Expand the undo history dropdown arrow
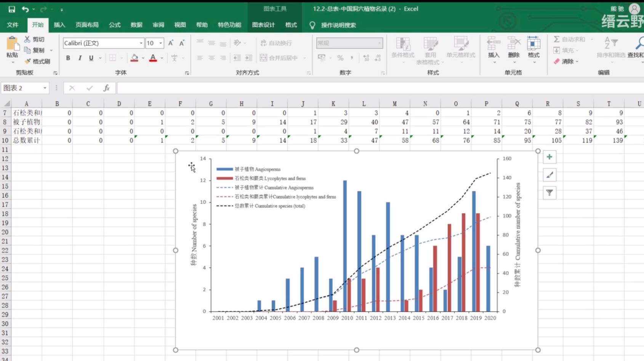 [34, 9]
